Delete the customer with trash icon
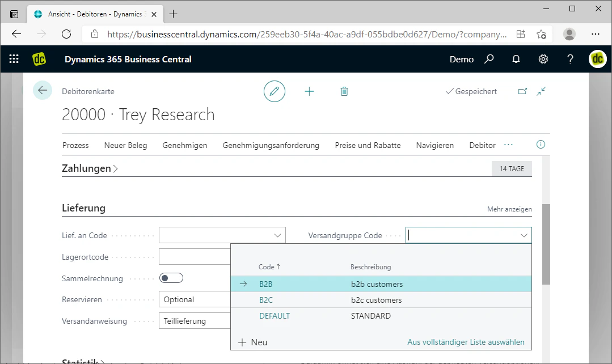This screenshot has height=364, width=612. [x=344, y=91]
